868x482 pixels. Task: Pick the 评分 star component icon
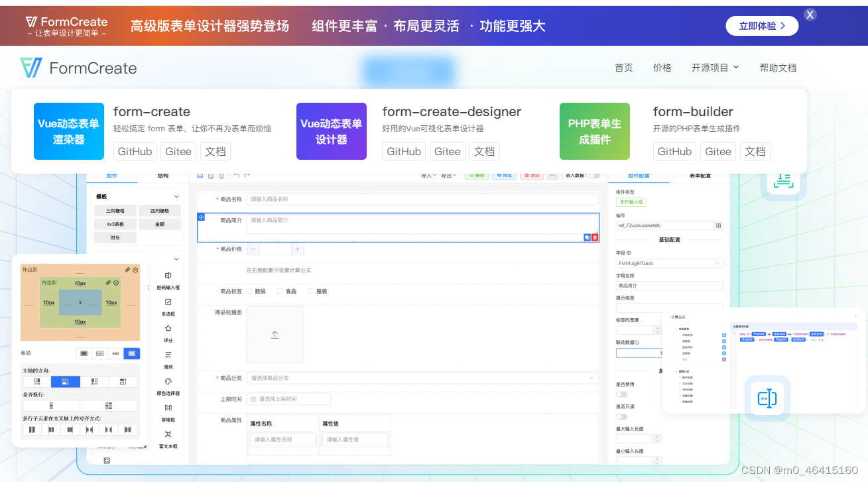(x=168, y=328)
